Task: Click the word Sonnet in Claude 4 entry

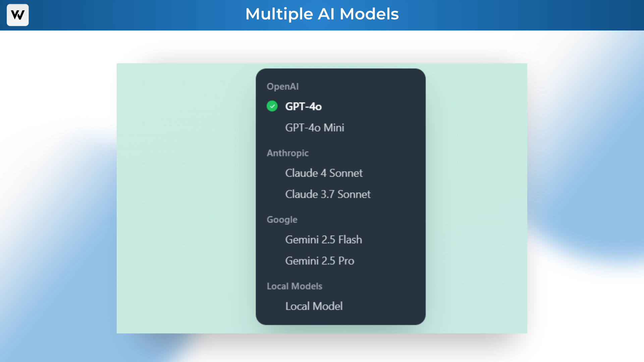Action: coord(346,173)
